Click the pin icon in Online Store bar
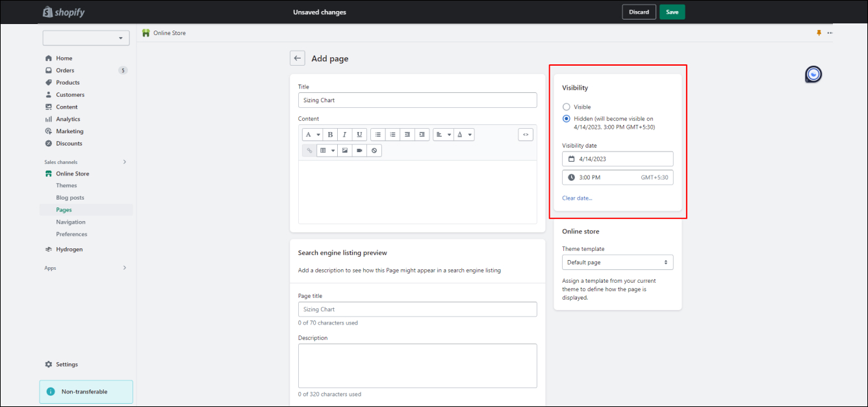 point(819,33)
